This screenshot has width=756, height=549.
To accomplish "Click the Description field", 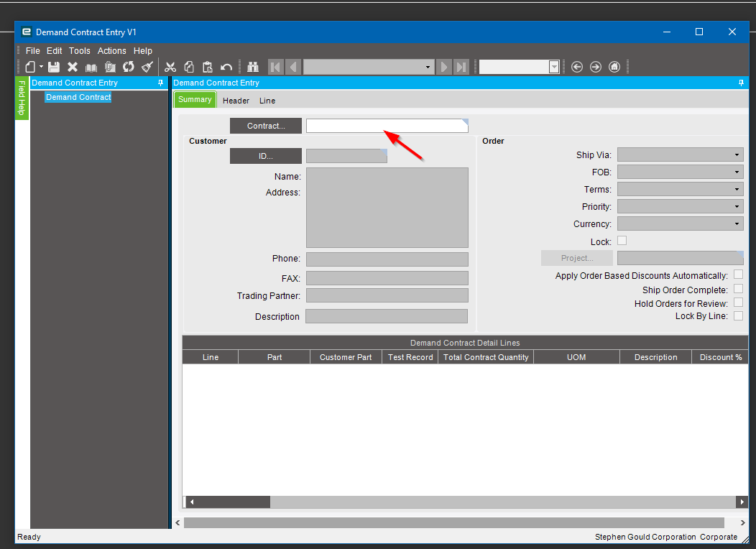I will tap(387, 316).
